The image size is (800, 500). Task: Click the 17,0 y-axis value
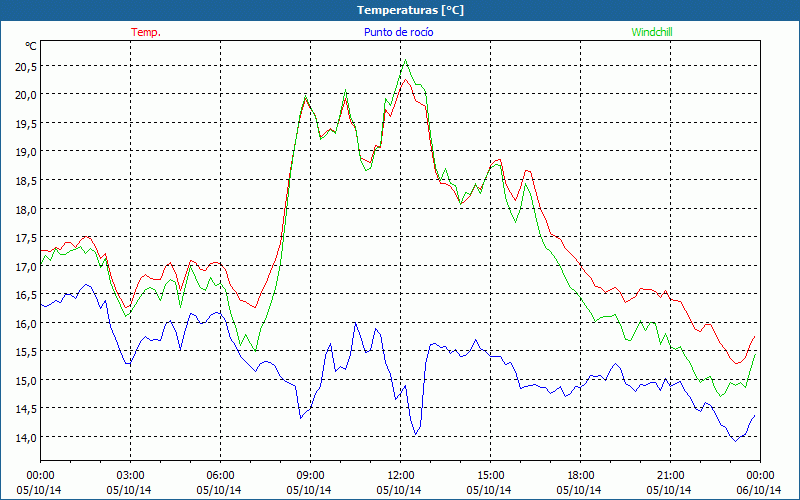click(x=26, y=266)
